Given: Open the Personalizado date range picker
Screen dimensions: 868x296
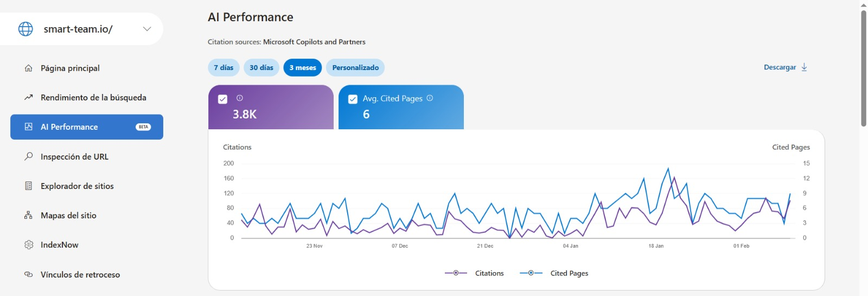Looking at the screenshot, I should coord(355,68).
